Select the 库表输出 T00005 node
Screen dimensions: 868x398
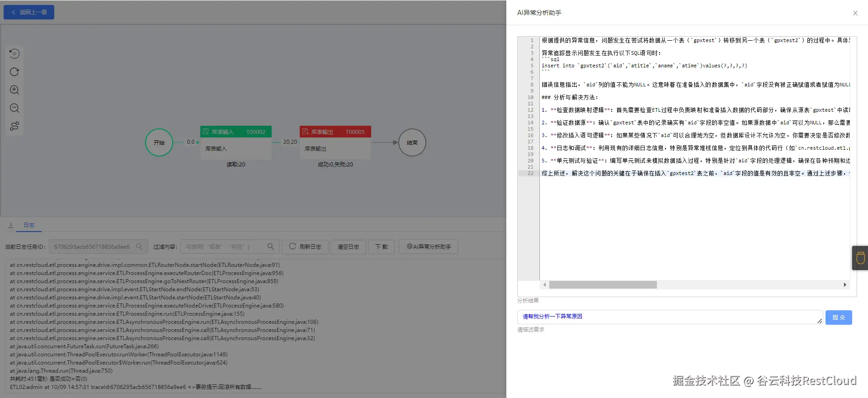(335, 142)
